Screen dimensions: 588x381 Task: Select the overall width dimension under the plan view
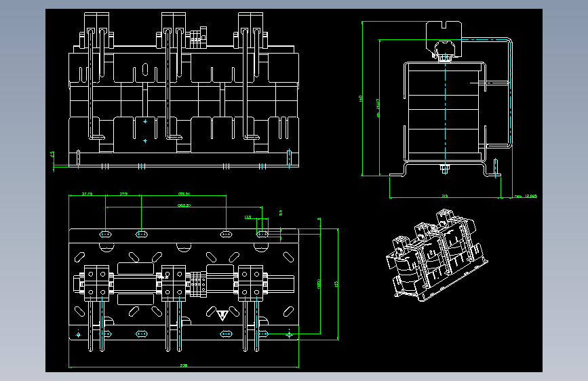184,366
